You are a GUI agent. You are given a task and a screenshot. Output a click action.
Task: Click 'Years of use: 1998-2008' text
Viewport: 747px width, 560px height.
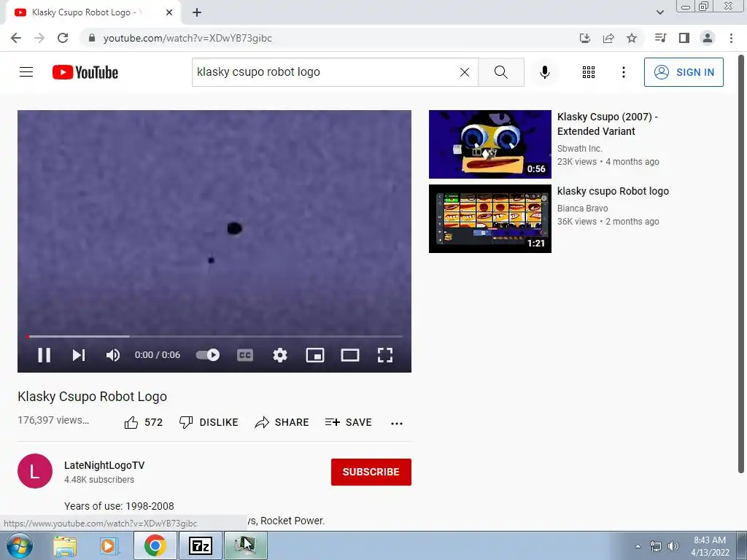pyautogui.click(x=119, y=506)
